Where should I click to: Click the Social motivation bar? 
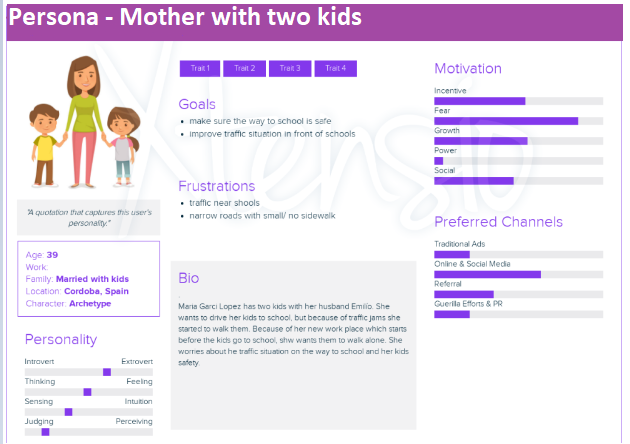[x=518, y=181]
